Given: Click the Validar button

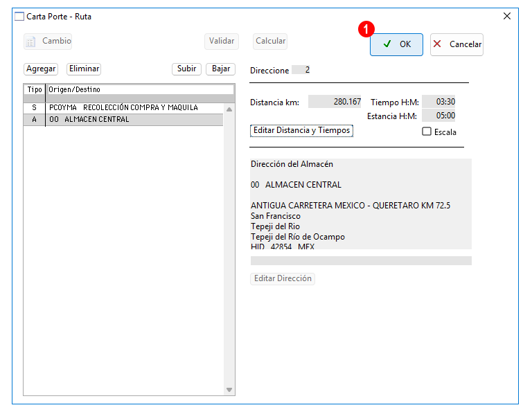Looking at the screenshot, I should click(222, 41).
